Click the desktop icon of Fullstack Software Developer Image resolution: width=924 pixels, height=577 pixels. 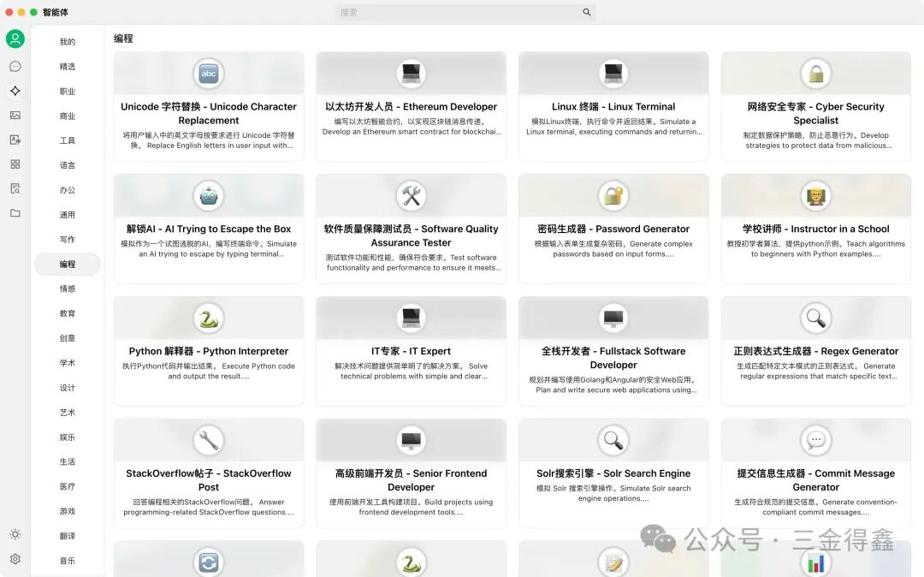(x=613, y=318)
